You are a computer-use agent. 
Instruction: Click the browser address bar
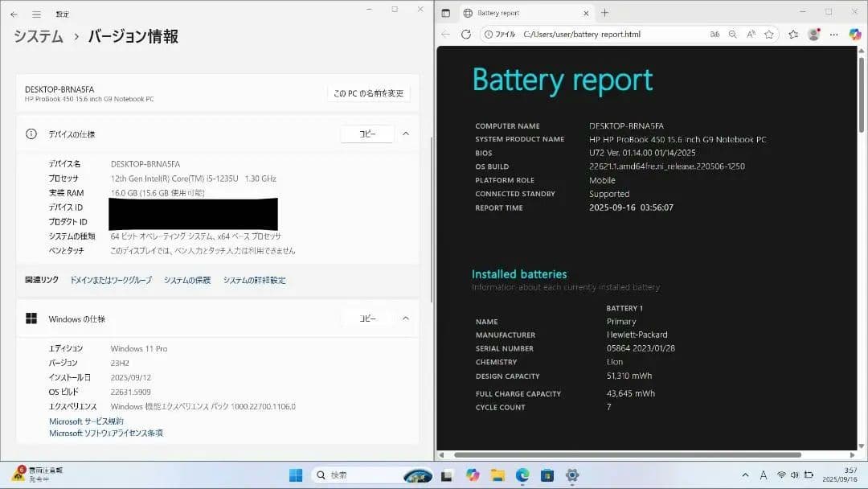(x=563, y=34)
